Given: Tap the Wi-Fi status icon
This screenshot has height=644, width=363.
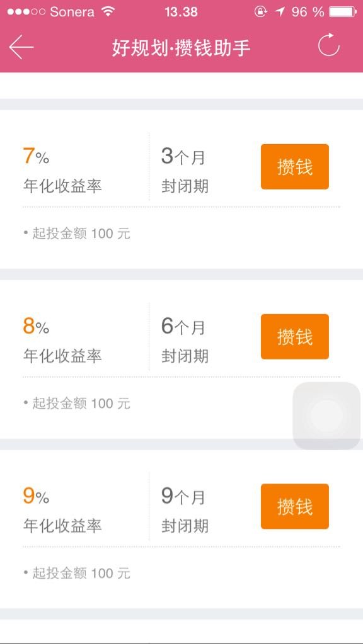Looking at the screenshot, I should coord(108,11).
